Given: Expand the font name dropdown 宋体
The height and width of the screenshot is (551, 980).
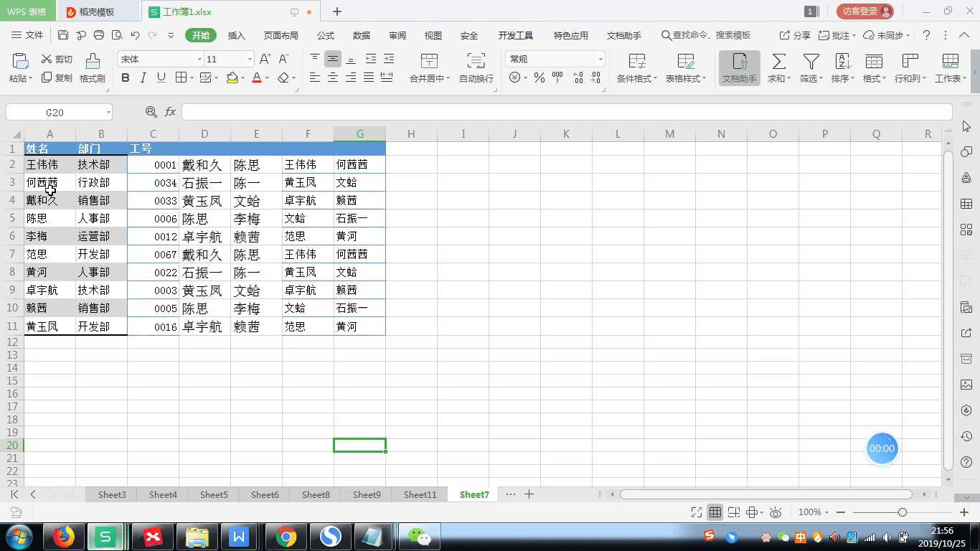Looking at the screenshot, I should pyautogui.click(x=199, y=60).
